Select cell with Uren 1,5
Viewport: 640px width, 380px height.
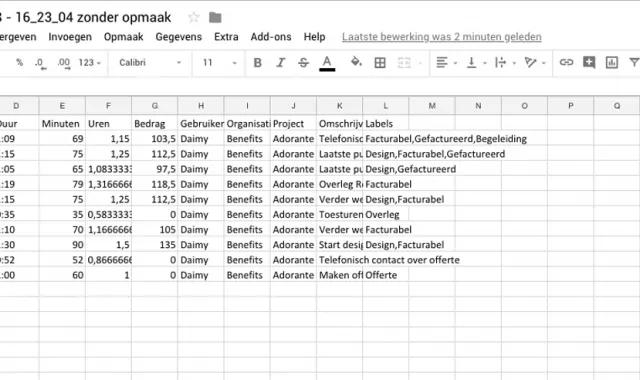108,244
